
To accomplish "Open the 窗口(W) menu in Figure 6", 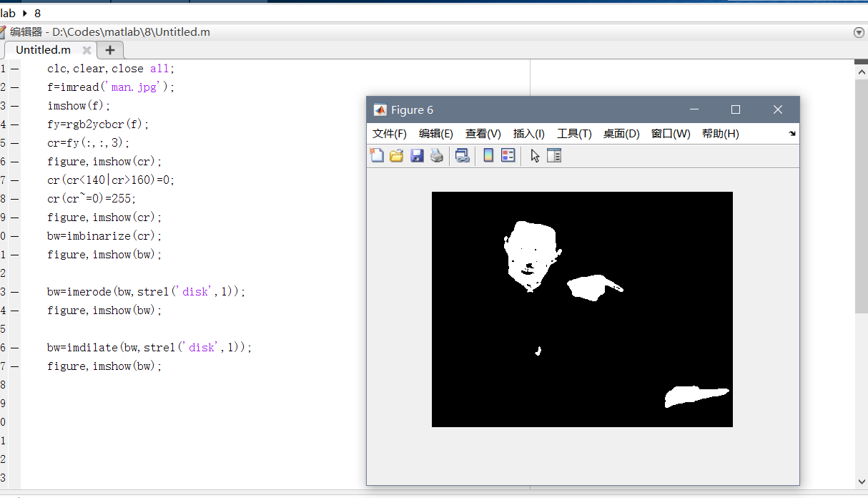I will click(x=671, y=134).
